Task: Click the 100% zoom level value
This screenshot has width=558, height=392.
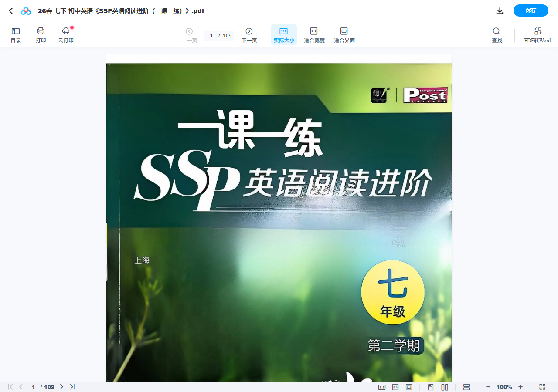Action: pyautogui.click(x=504, y=387)
